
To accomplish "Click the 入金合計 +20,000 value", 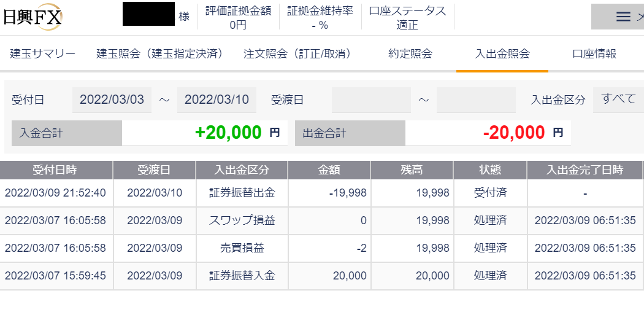I will coord(228,133).
